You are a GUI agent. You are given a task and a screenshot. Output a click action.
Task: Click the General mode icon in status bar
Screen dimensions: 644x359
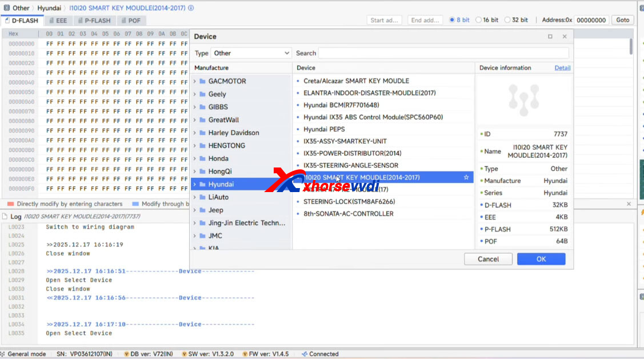click(x=5, y=353)
